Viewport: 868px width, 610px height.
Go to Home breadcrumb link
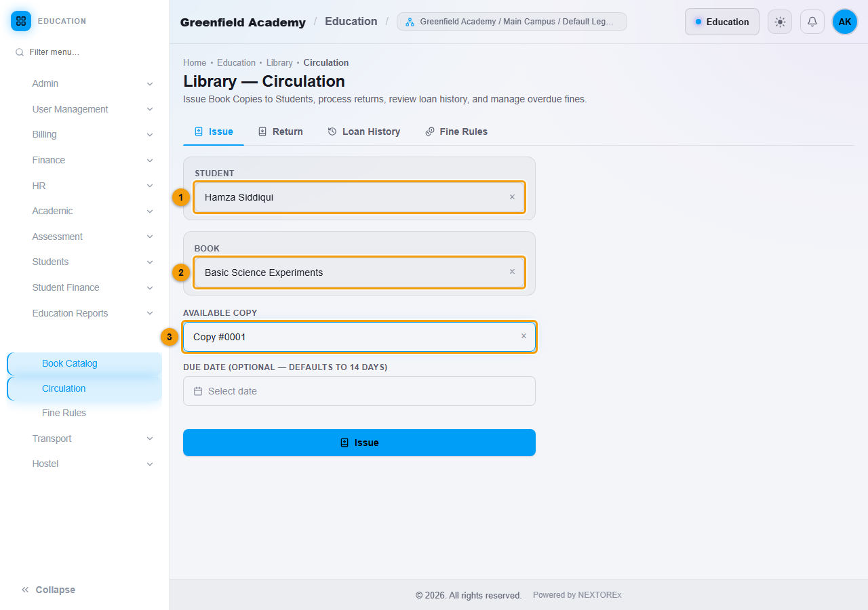[x=195, y=62]
